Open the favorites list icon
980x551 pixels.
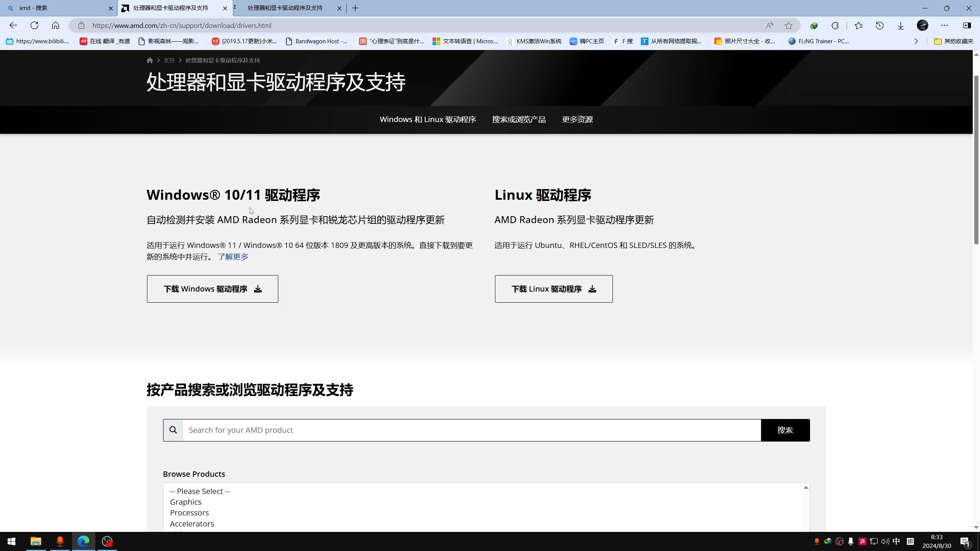859,26
